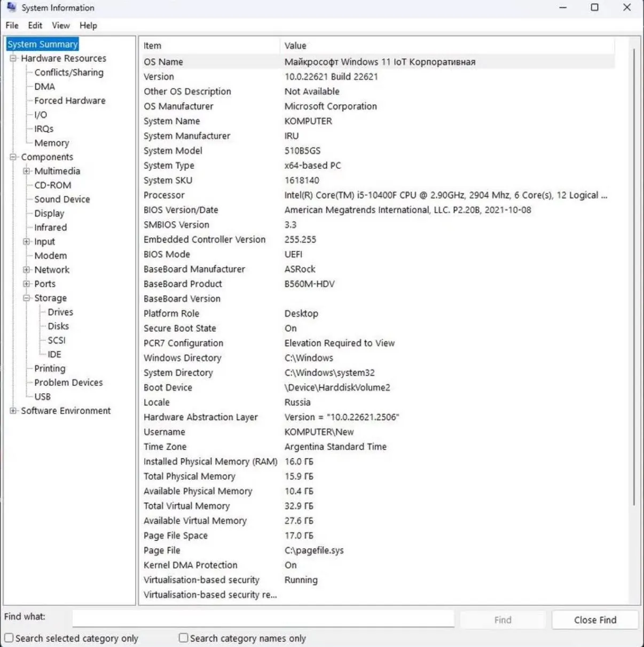644x647 pixels.
Task: Select USB in the tree
Action: click(43, 397)
